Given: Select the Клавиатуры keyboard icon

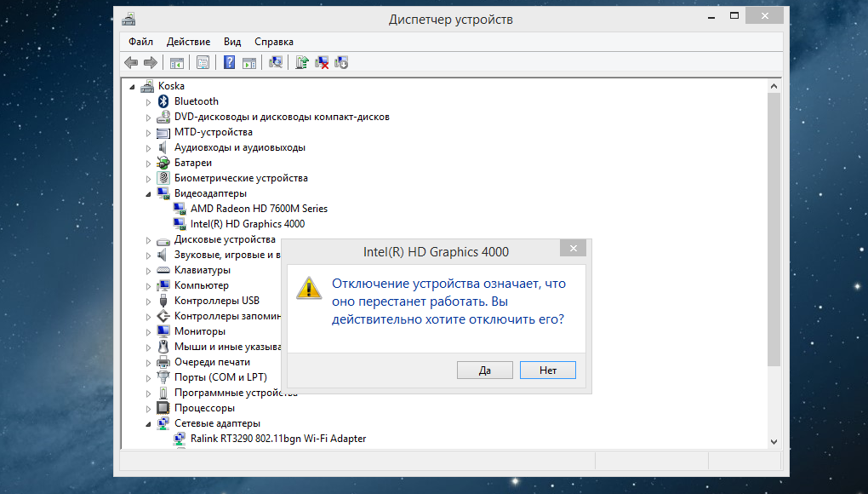Looking at the screenshot, I should tap(163, 270).
